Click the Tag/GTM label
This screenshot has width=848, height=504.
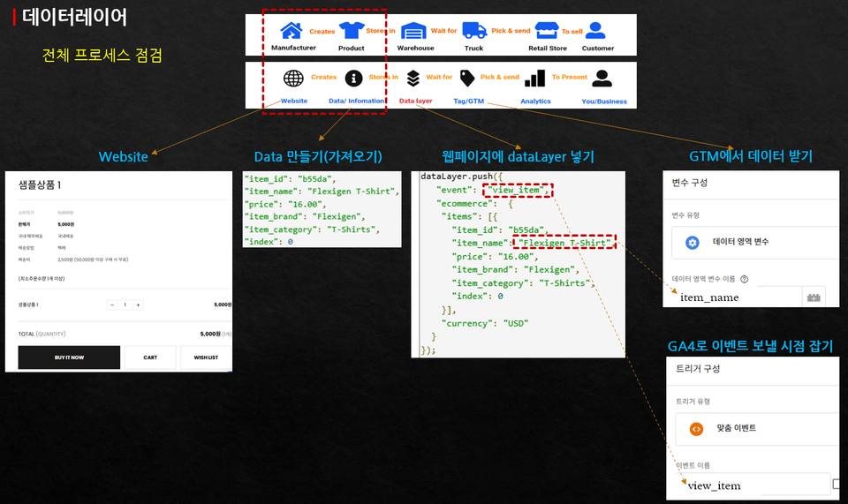point(468,101)
